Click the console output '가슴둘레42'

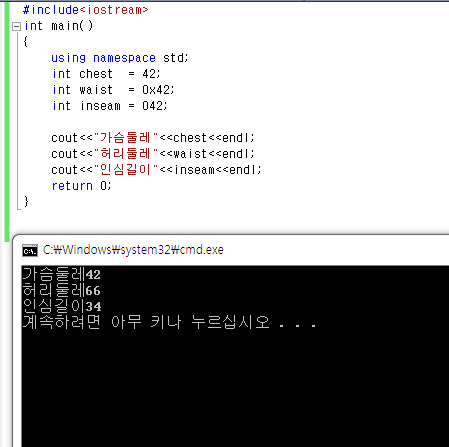[62, 274]
